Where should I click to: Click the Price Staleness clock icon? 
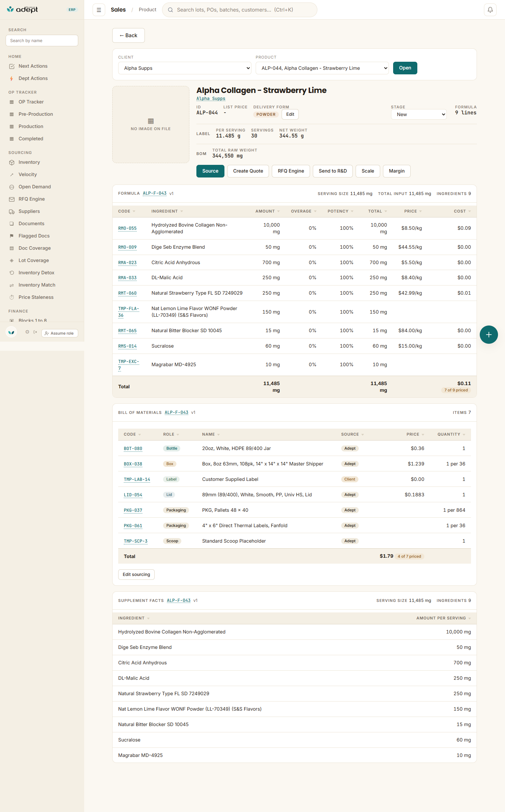click(12, 297)
